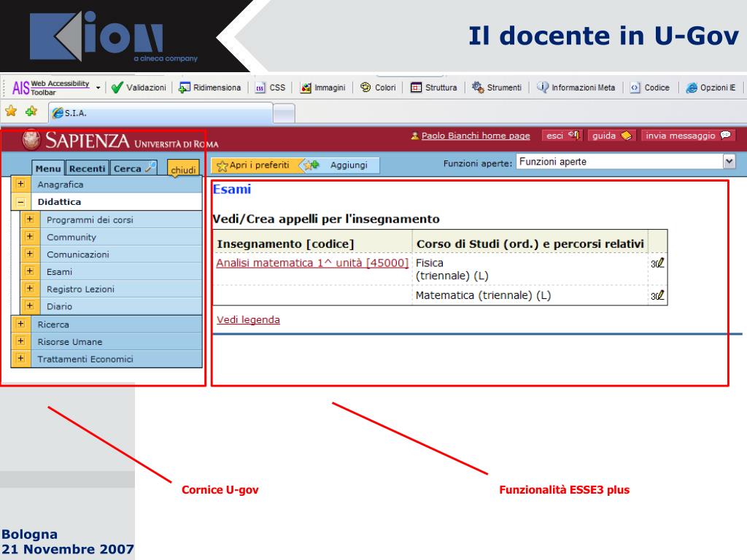Expand the Comunicazioni node

(29, 254)
